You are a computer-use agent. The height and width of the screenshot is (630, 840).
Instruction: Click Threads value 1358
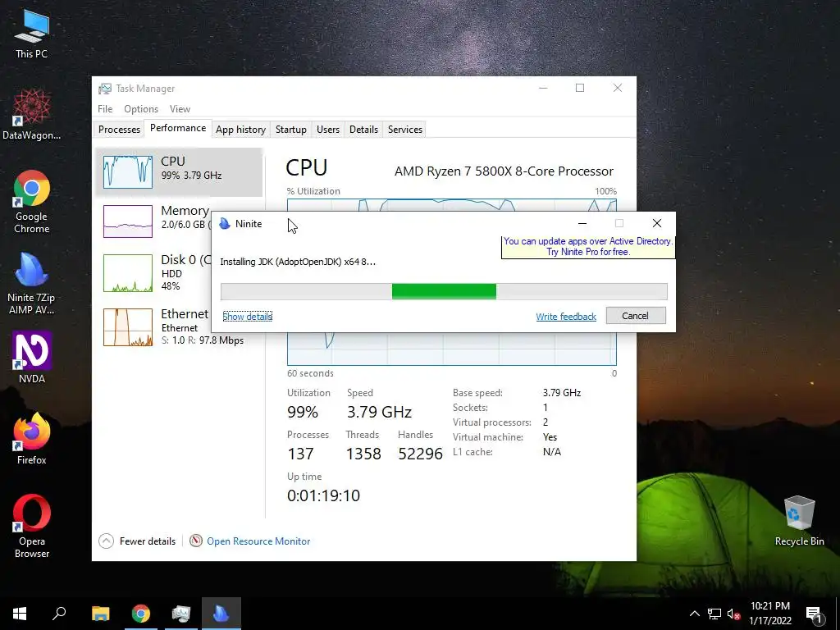pyautogui.click(x=363, y=454)
